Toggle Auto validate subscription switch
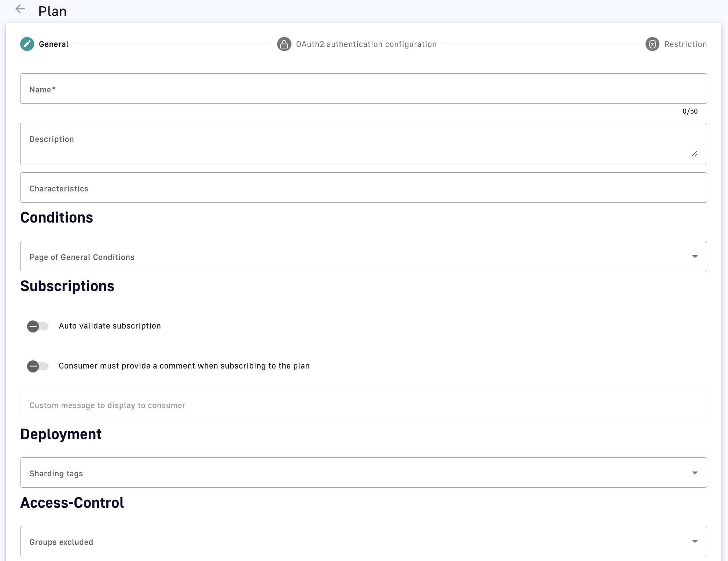728x561 pixels. [x=38, y=326]
